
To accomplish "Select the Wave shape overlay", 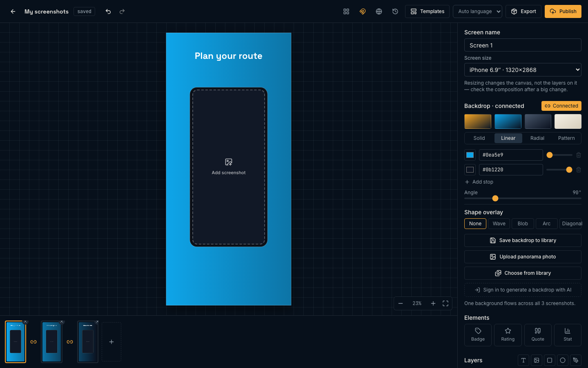I will (x=499, y=224).
